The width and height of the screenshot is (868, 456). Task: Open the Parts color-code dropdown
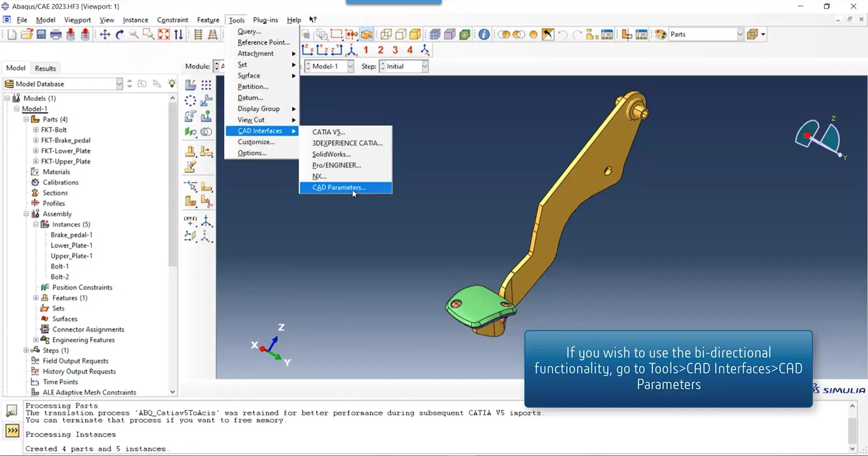(739, 35)
